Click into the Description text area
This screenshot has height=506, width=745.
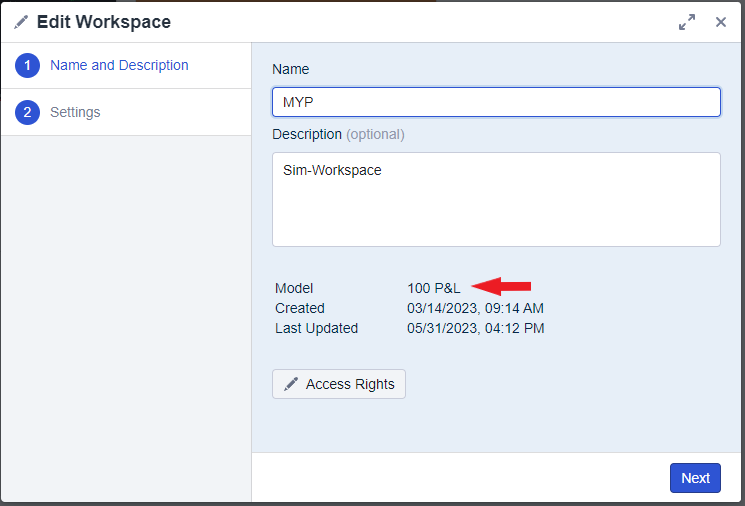496,199
